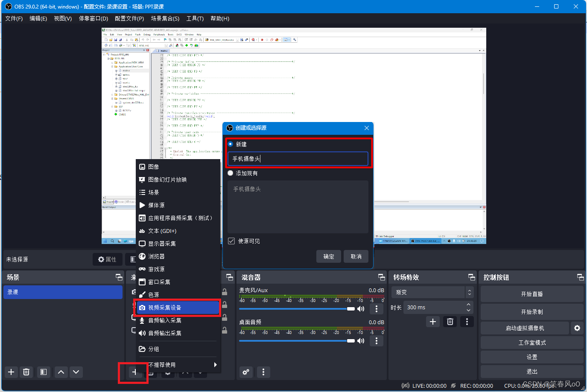587x392 pixels.
Task: Float the 场景 dock using its pop-out icon
Action: pyautogui.click(x=119, y=277)
